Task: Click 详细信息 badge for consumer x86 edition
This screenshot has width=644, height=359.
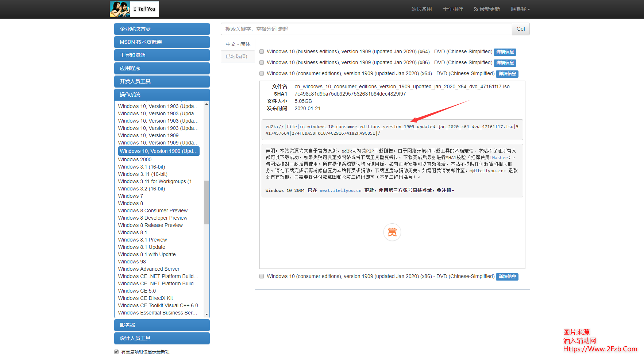Action: [x=507, y=277]
